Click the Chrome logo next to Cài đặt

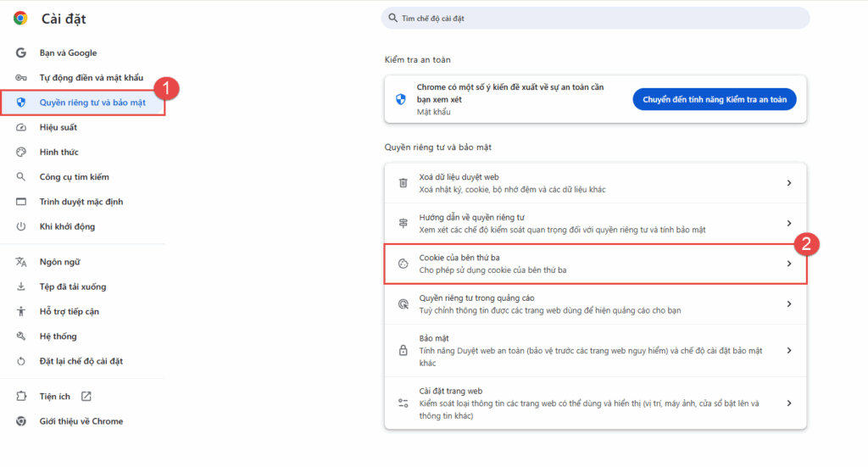pyautogui.click(x=20, y=19)
